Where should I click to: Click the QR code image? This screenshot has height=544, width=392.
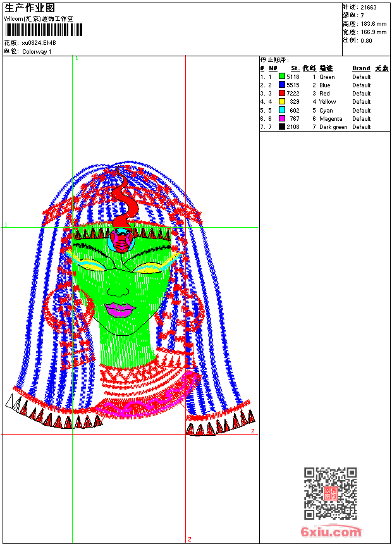point(331,493)
